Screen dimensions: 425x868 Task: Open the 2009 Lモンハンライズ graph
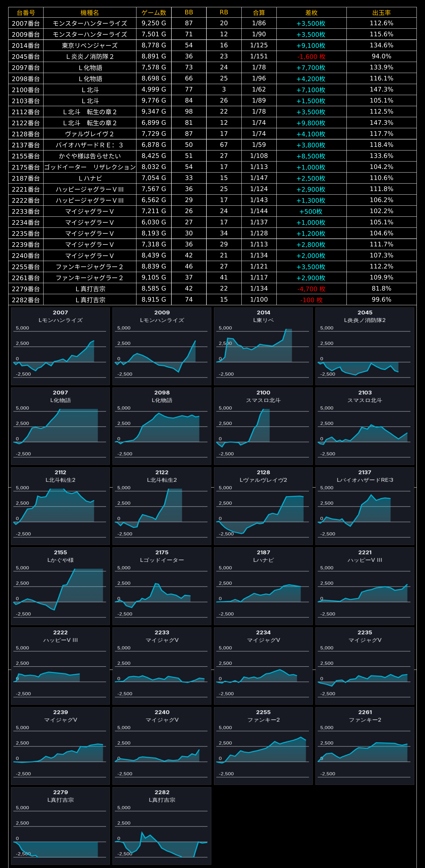pos(162,346)
